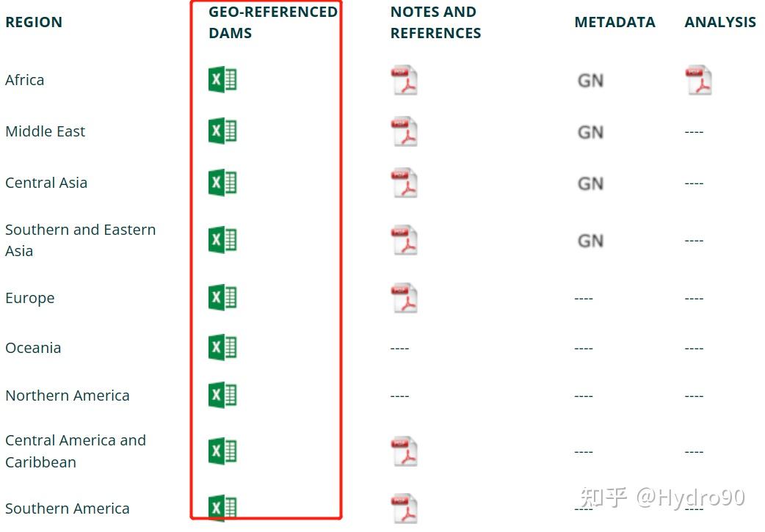Click the GN metadata link for Africa

tap(591, 80)
